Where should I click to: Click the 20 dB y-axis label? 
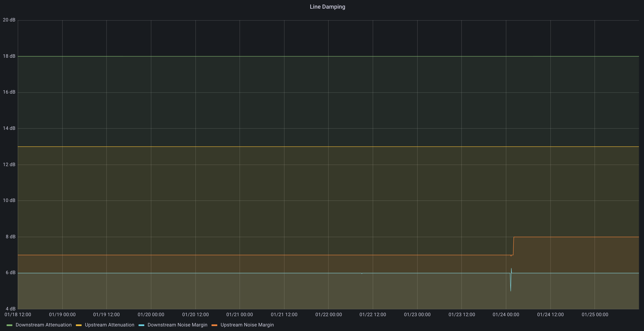click(x=9, y=20)
